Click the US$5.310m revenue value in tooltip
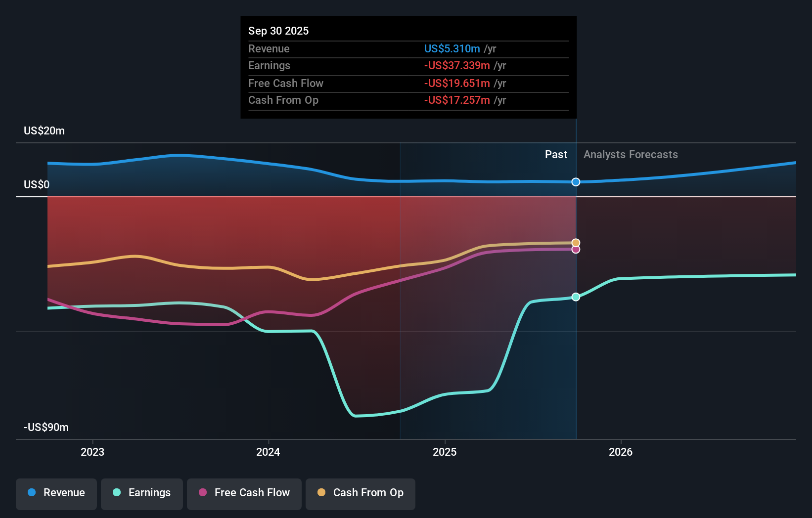The height and width of the screenshot is (518, 812). coord(452,48)
